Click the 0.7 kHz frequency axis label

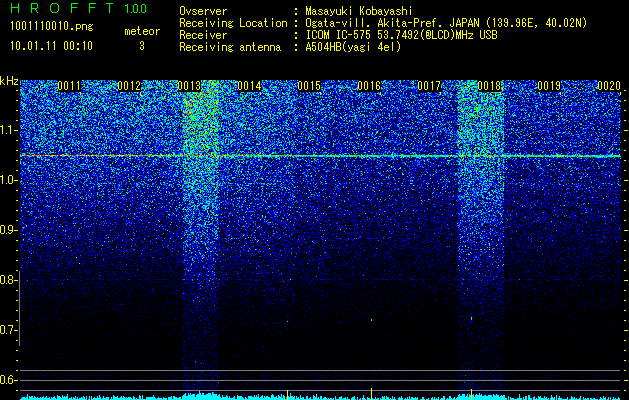(8, 330)
